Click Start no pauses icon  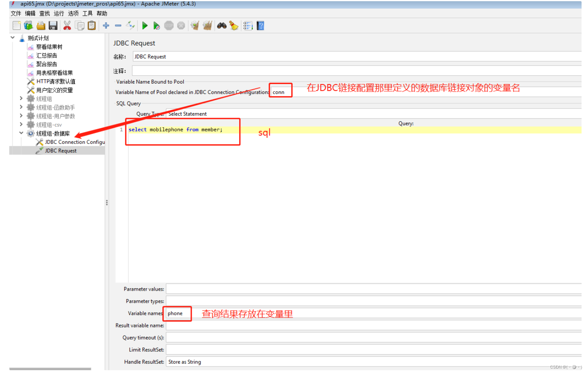tap(156, 26)
